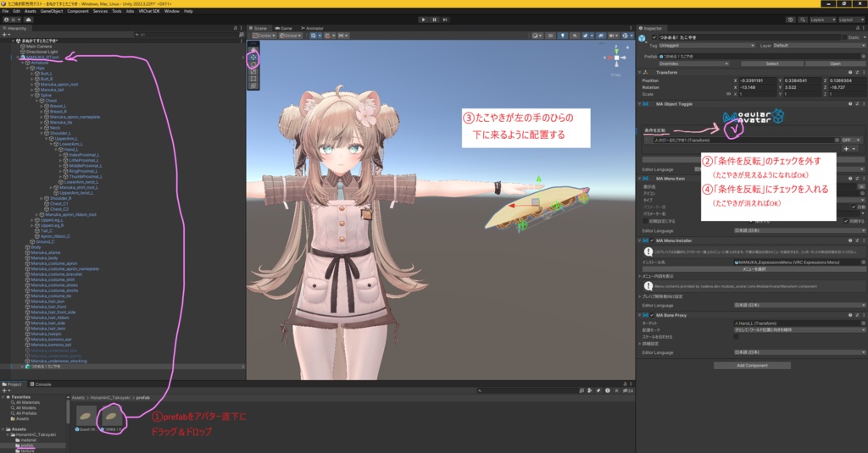The image size is (868, 453).
Task: Toggle scene hidden objects visibility icon
Action: pos(601,36)
